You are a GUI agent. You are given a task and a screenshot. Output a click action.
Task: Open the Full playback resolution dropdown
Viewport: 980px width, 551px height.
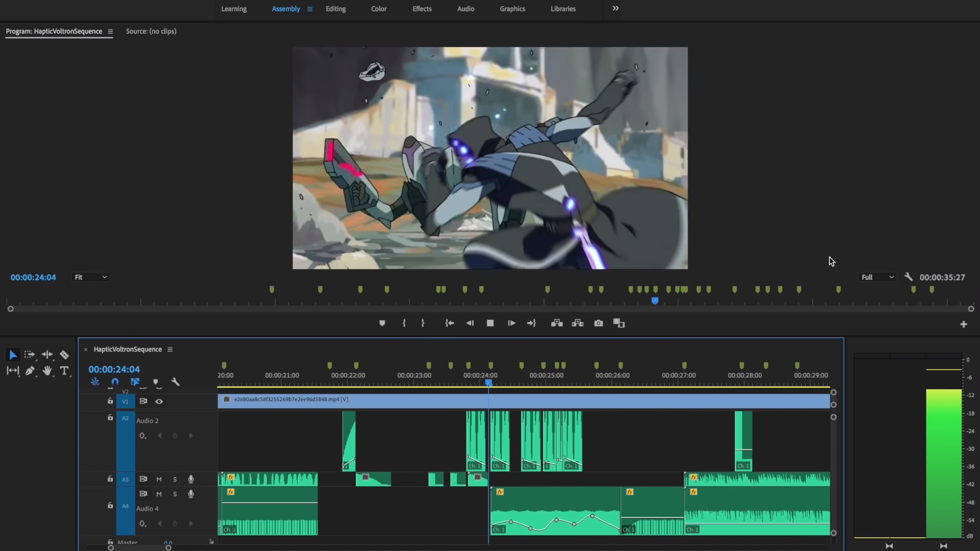coord(877,278)
